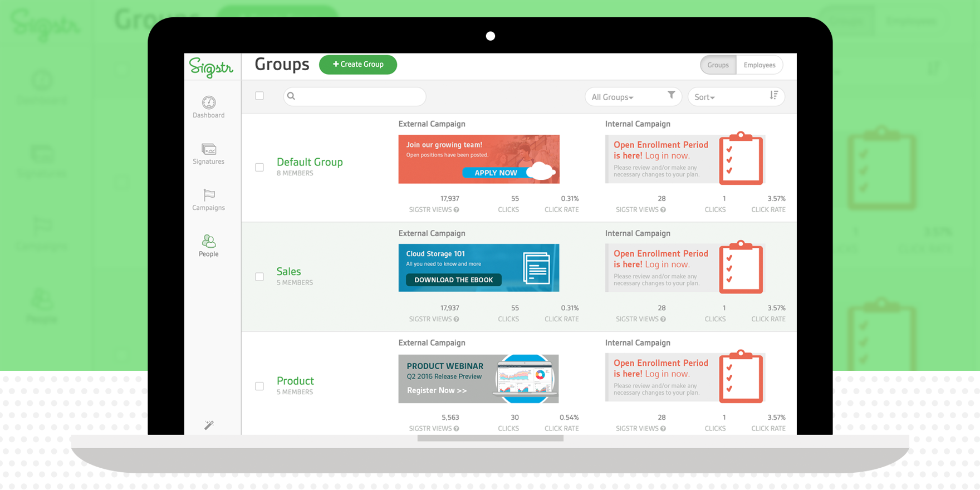Check the Product group checkbox
Viewport: 980px width, 490px height.
(x=259, y=386)
